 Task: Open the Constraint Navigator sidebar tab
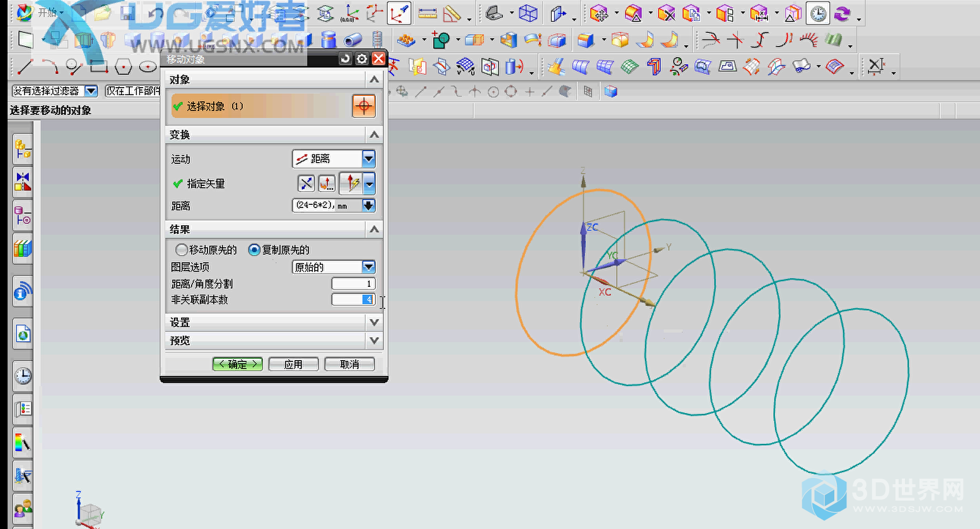pyautogui.click(x=23, y=182)
